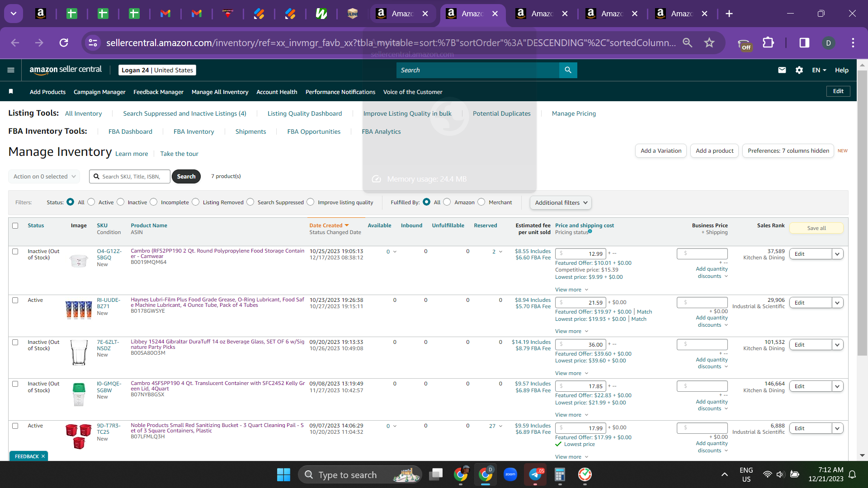Click the bookmark icon in favorites bar
This screenshot has width=868, height=488.
(x=11, y=92)
